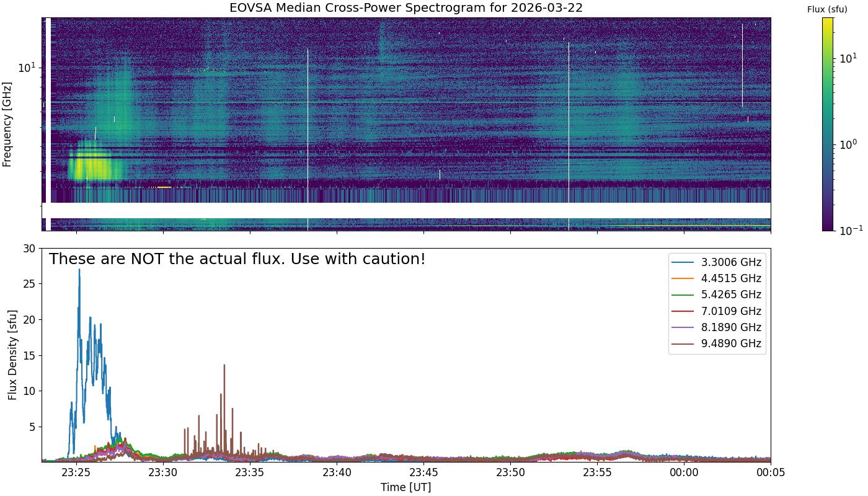Viewport: 868px width, 496px height.
Task: Click the spectrogram title text
Action: 406,8
